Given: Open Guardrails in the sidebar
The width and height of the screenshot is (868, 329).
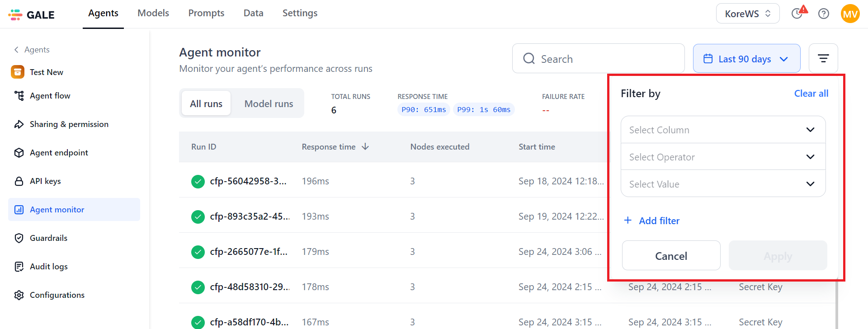Looking at the screenshot, I should click(x=48, y=238).
